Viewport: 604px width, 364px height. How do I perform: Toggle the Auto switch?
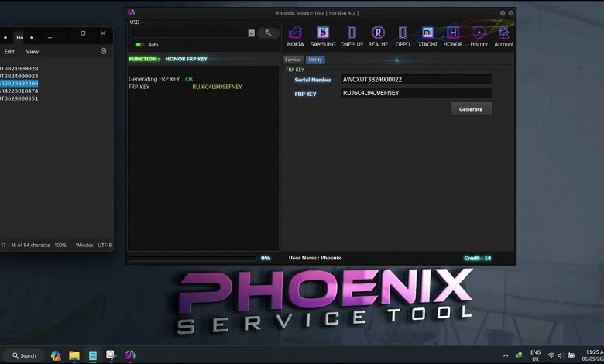pos(139,45)
